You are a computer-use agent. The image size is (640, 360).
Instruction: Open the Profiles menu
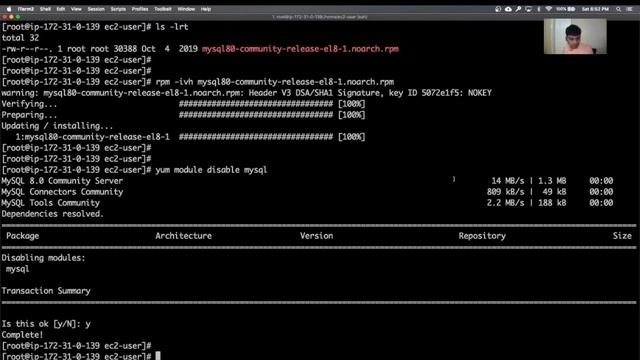click(x=140, y=9)
